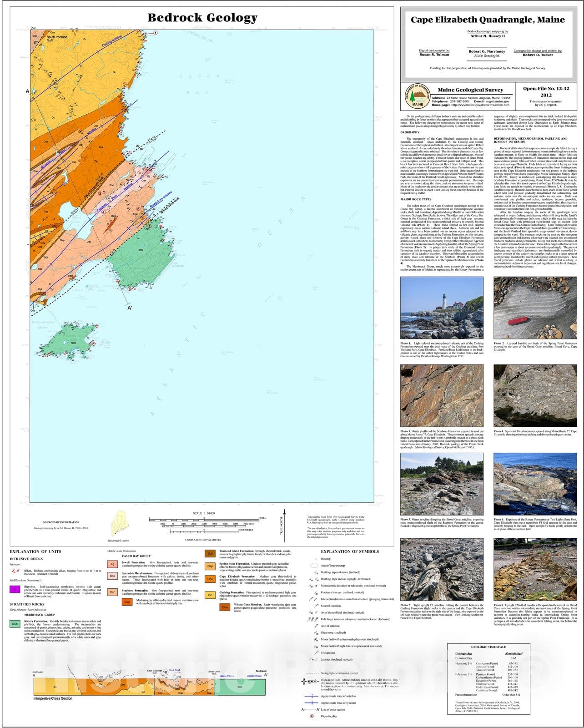The height and width of the screenshot is (728, 584).
Task: Click the Photo locality circled-number symbol in legend
Action: pyautogui.click(x=312, y=716)
